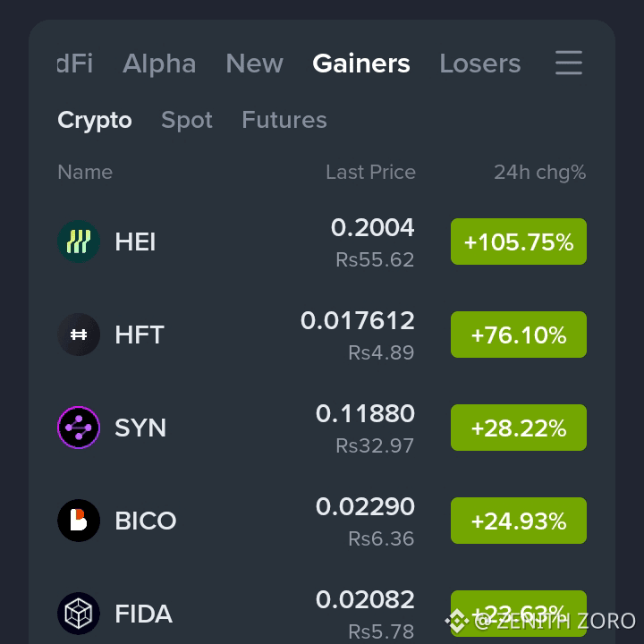Tap the SYN coin logo
Image resolution: width=644 pixels, height=644 pixels.
(x=79, y=428)
